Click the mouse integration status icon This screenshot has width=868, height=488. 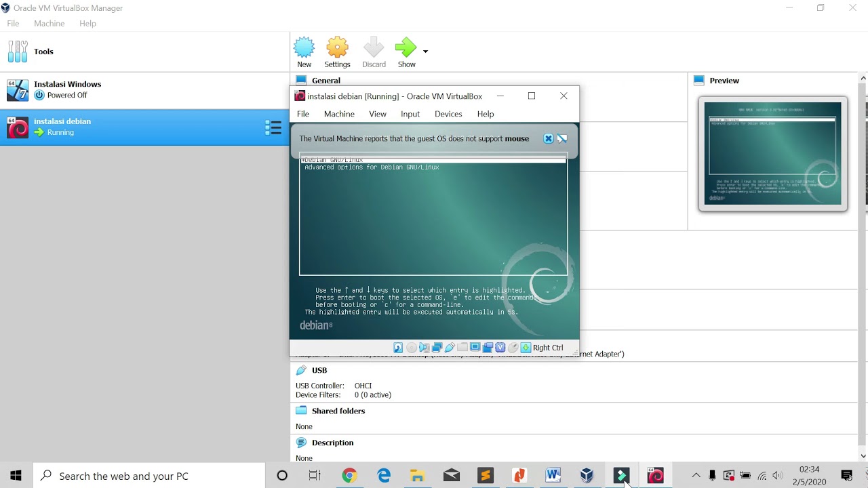pos(513,348)
